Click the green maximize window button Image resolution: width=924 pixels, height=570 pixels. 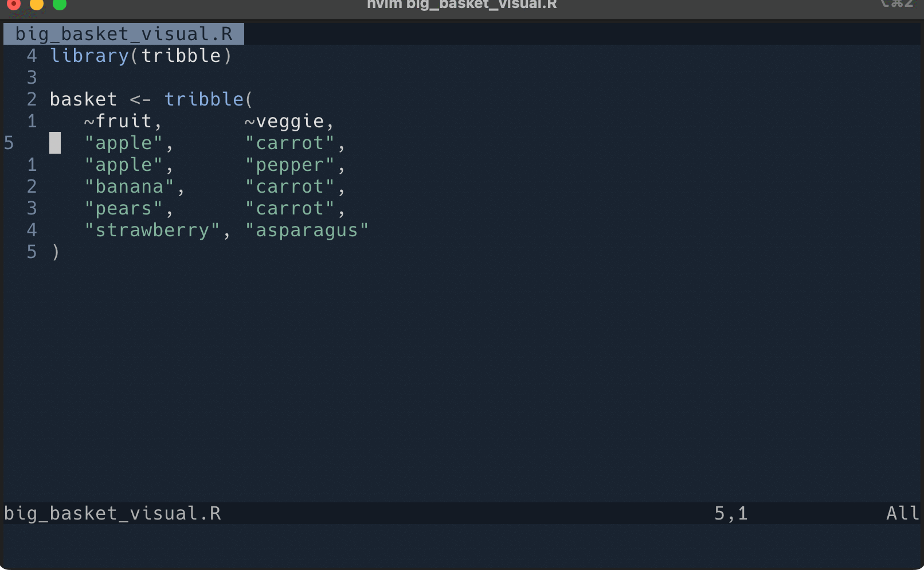point(60,4)
